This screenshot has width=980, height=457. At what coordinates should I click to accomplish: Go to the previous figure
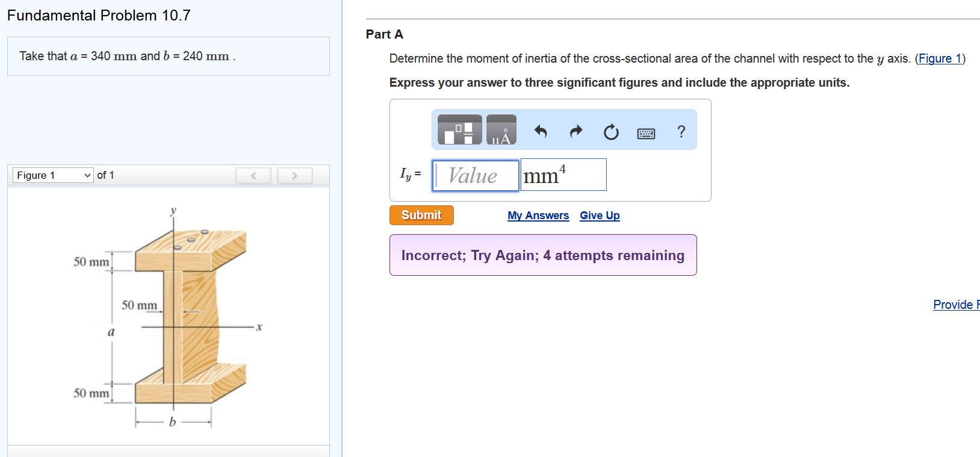point(253,176)
